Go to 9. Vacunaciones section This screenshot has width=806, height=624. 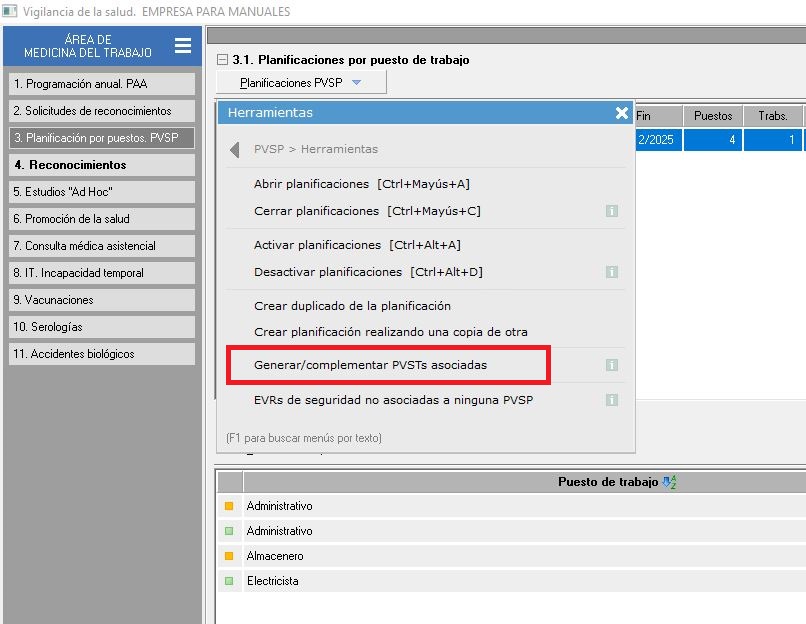tap(101, 300)
